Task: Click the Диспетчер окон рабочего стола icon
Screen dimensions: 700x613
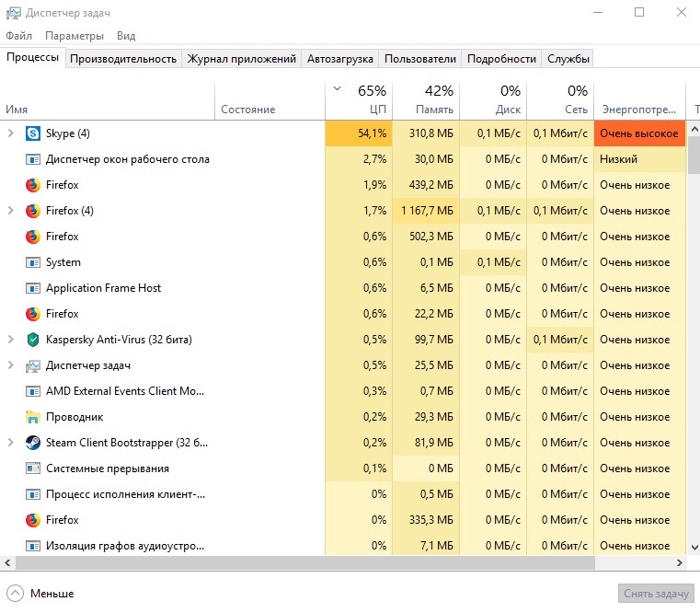Action: (33, 159)
